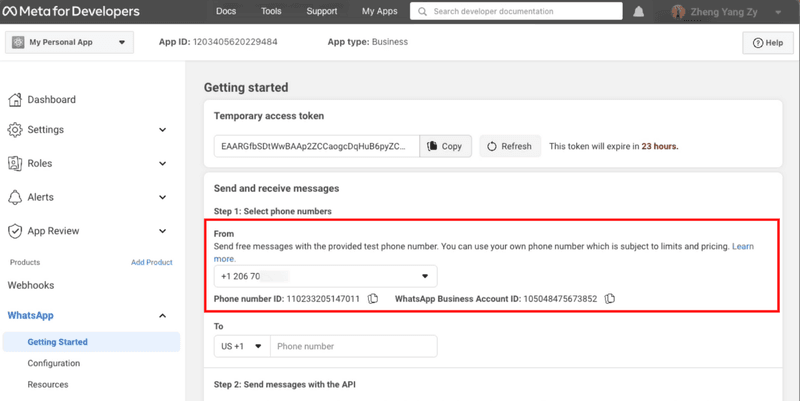This screenshot has height=401, width=800.
Task: Click the App Review shield icon
Action: [15, 231]
